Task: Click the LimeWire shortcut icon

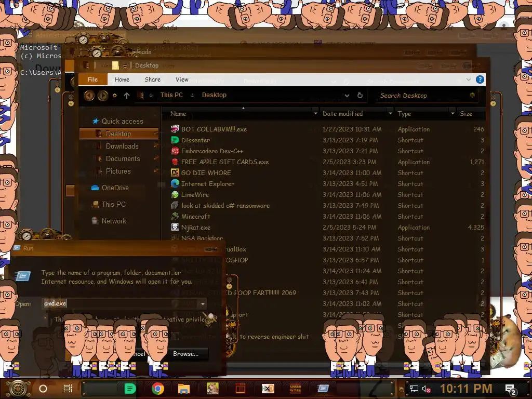Action: click(x=175, y=194)
